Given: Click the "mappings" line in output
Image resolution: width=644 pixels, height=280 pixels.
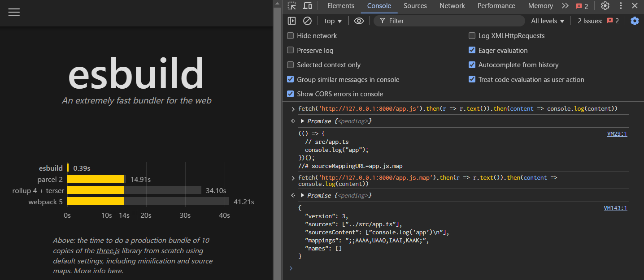Looking at the screenshot, I should (x=367, y=241).
